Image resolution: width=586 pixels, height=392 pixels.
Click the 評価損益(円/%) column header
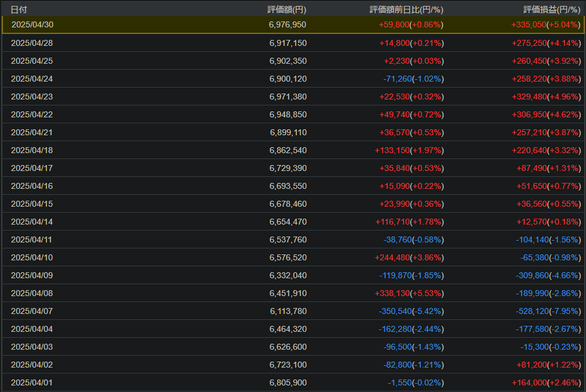[x=551, y=10]
